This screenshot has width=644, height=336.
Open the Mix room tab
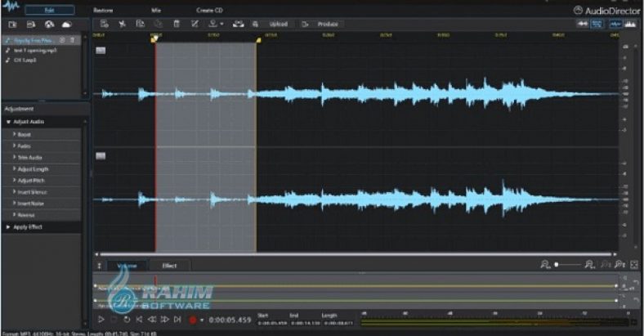[156, 11]
